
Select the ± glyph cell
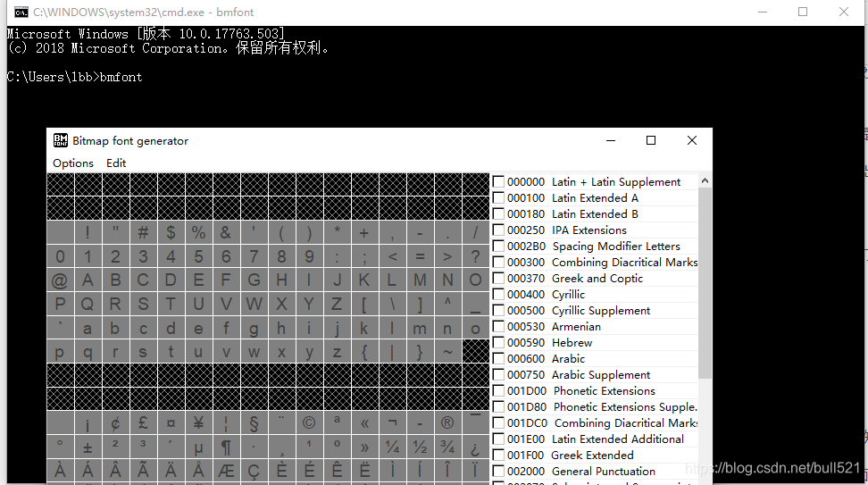[x=88, y=447]
